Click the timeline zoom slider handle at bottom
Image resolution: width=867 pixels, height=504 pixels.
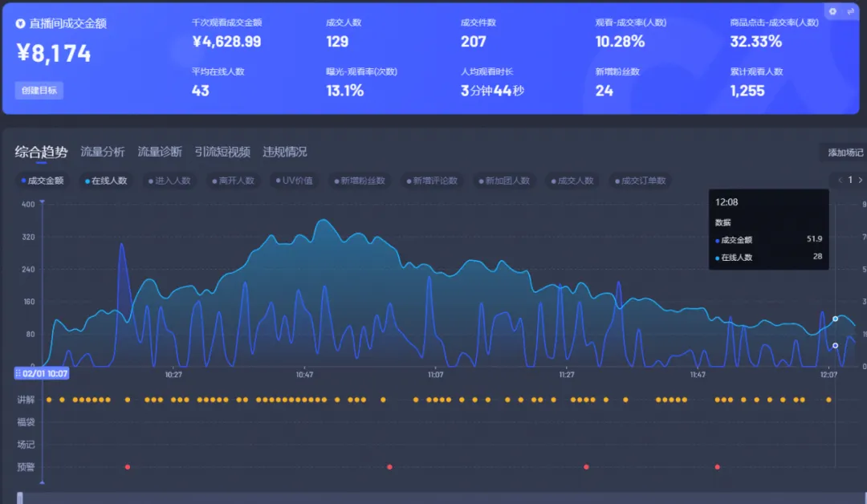click(20, 498)
